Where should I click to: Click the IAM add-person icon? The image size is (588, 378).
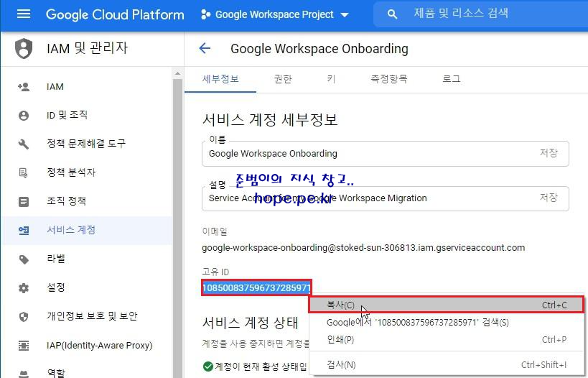24,87
